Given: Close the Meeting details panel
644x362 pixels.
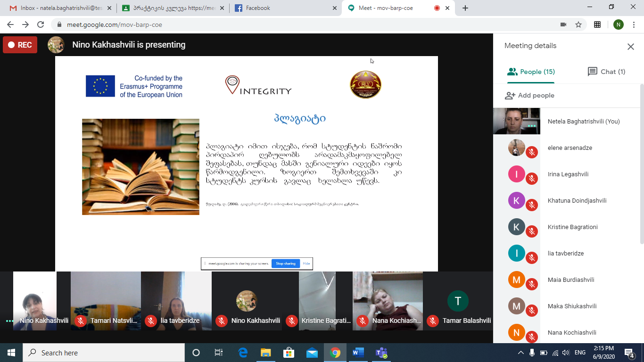Looking at the screenshot, I should click(x=630, y=46).
